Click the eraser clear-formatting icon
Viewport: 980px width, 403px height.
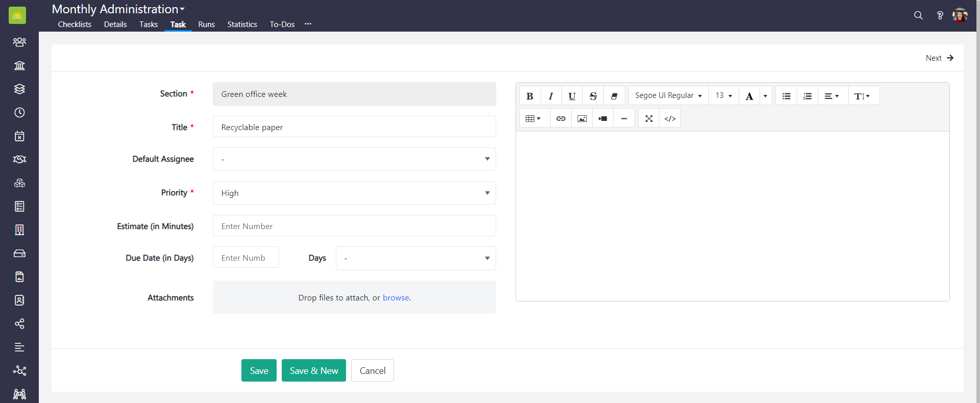coord(614,96)
